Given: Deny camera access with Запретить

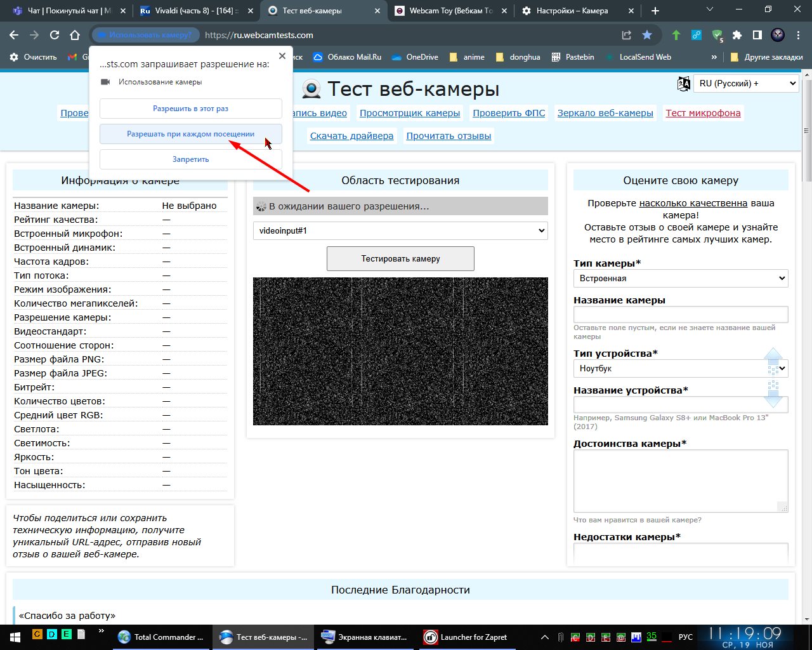Looking at the screenshot, I should (190, 159).
